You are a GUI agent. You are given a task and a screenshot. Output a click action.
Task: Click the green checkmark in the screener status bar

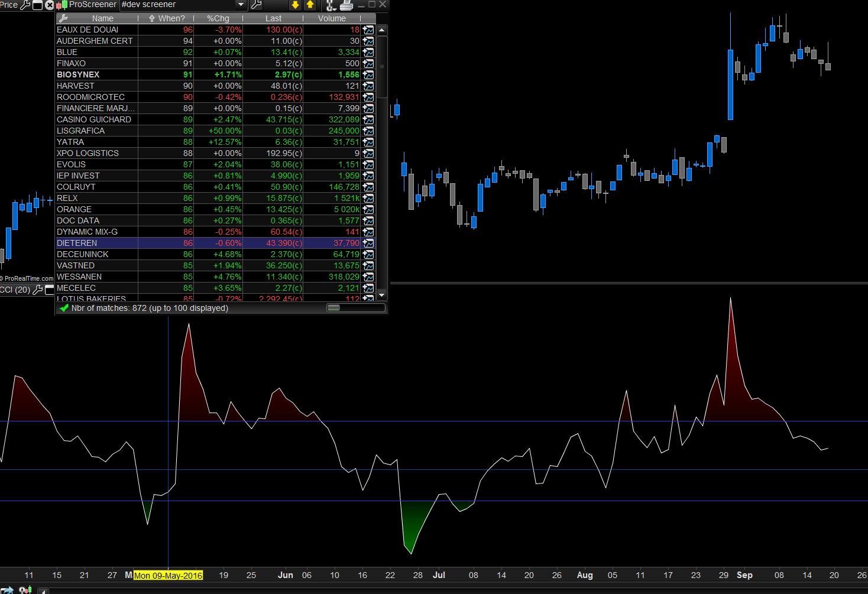(64, 308)
